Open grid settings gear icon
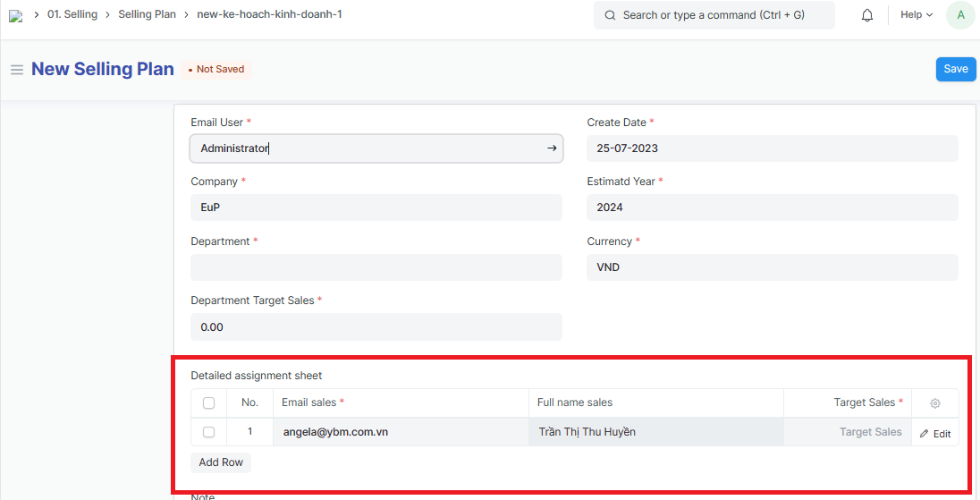The height and width of the screenshot is (500, 980). pyautogui.click(x=935, y=403)
